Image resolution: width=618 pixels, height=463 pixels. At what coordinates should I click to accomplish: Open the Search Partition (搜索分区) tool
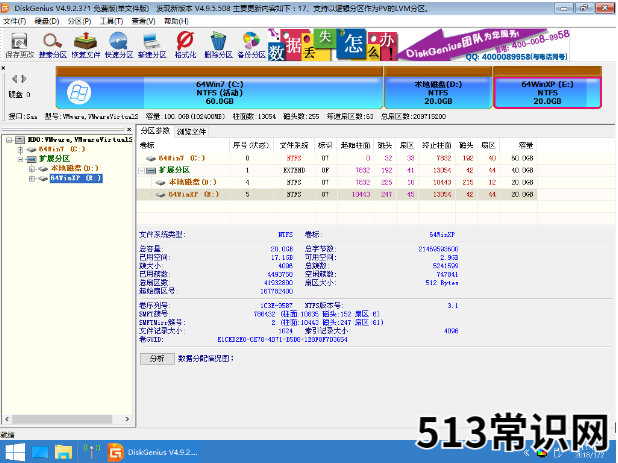52,45
